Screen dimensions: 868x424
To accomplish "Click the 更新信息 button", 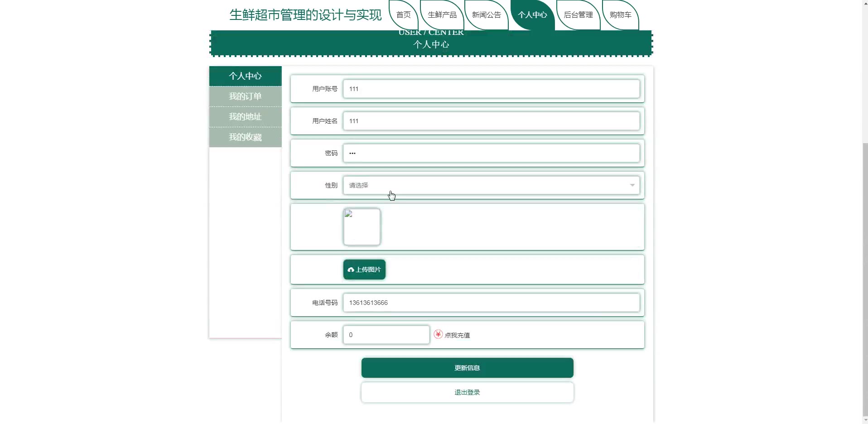I will pyautogui.click(x=467, y=368).
